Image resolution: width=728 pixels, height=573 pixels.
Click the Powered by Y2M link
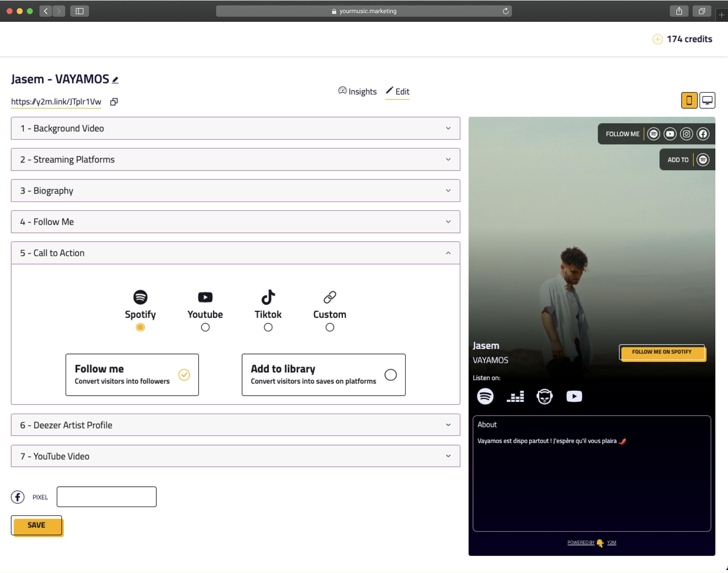tap(591, 542)
